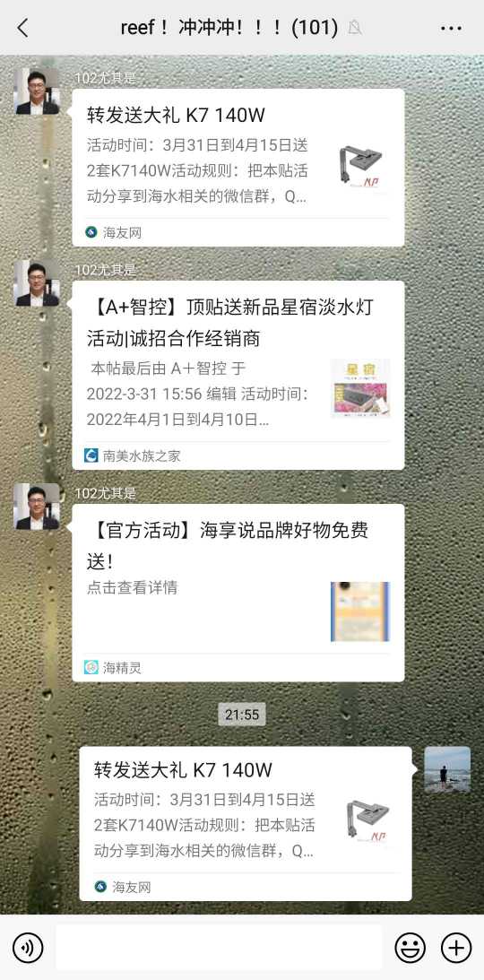Screen dimensions: 484x980
Task: Click the message text input field
Action: pyautogui.click(x=219, y=948)
